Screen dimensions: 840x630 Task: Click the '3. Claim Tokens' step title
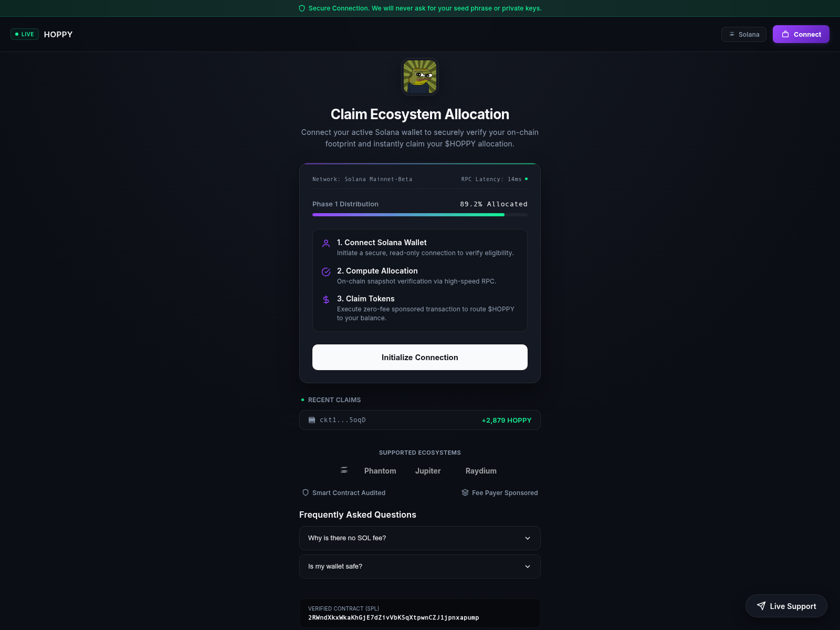(366, 299)
